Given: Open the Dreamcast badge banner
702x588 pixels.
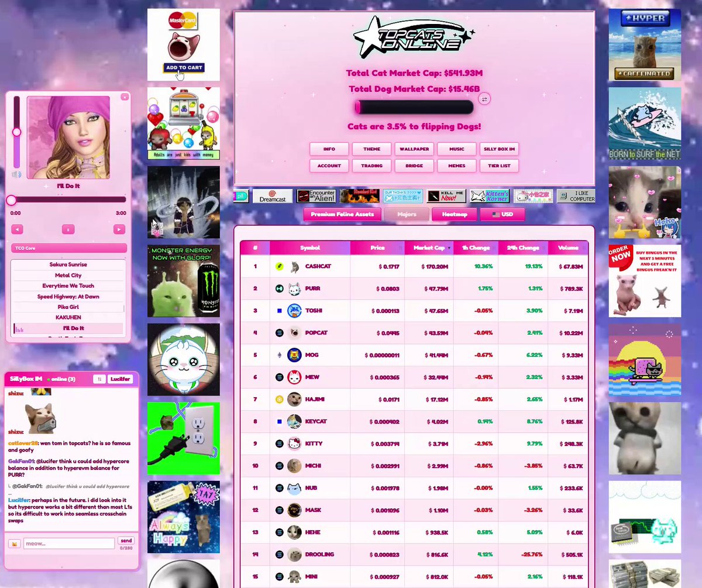Looking at the screenshot, I should pos(273,196).
